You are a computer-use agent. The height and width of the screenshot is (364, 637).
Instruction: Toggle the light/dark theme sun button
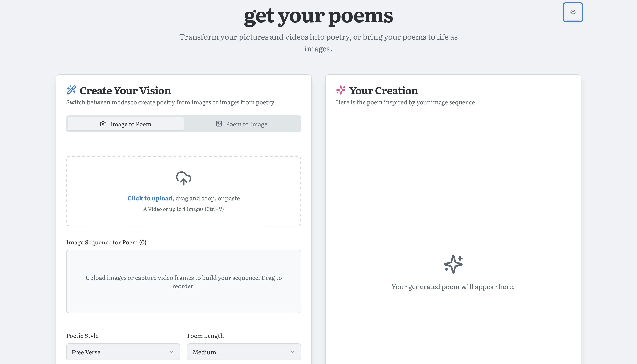coord(573,12)
